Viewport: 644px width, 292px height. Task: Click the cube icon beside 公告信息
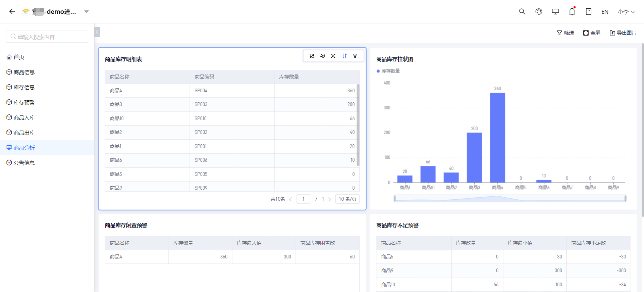pos(9,162)
